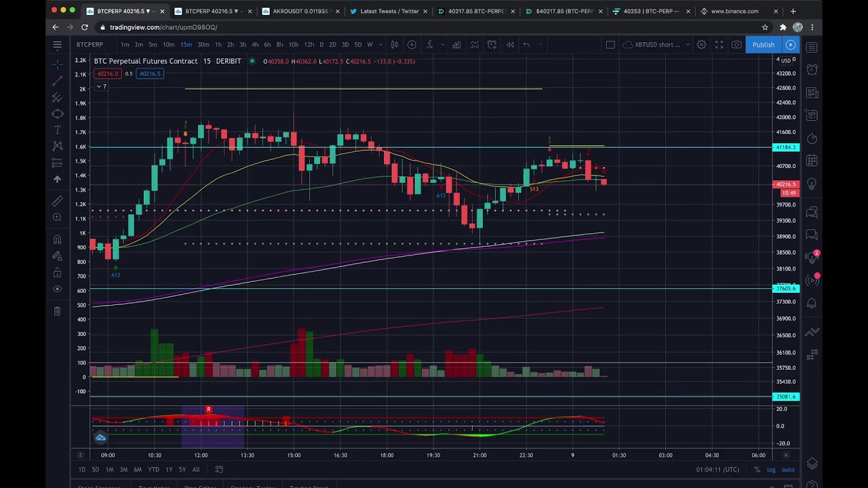The image size is (868, 488).
Task: Open the notifications bell in right sidebar
Action: click(812, 304)
